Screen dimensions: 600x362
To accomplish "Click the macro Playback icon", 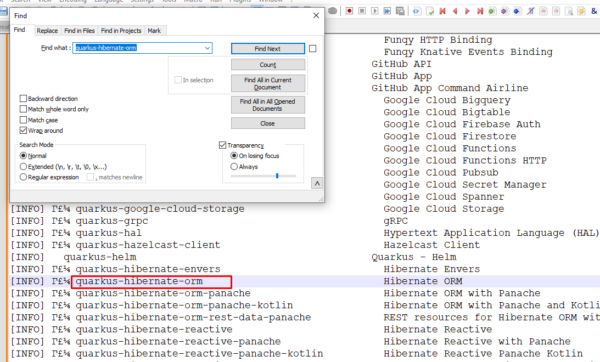I will 375,11.
